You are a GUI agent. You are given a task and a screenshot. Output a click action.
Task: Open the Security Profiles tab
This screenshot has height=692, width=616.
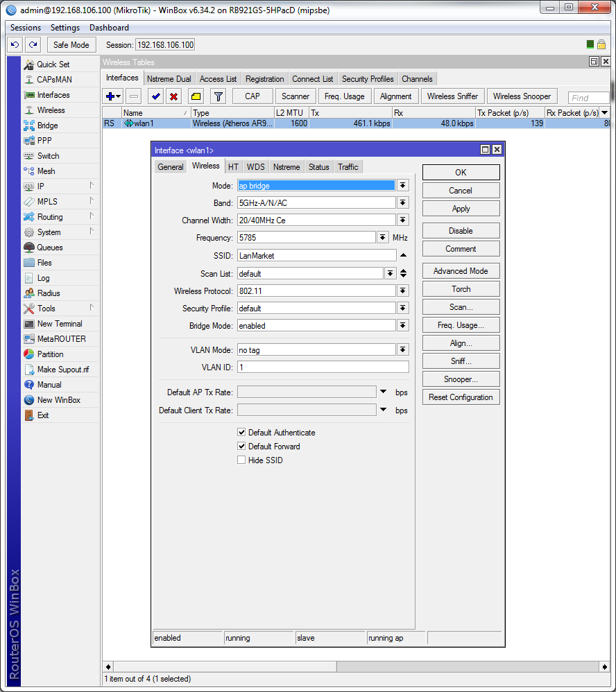(367, 79)
